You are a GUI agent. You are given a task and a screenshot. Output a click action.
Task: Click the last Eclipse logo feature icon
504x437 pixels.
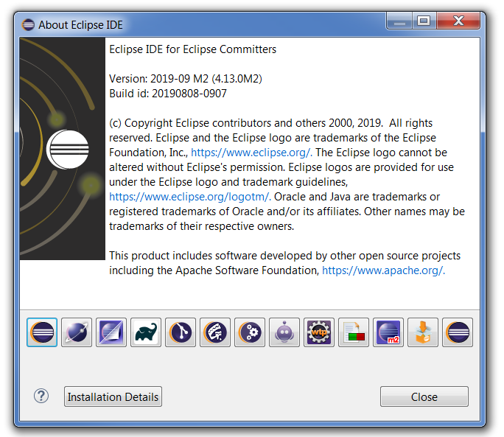pos(458,332)
